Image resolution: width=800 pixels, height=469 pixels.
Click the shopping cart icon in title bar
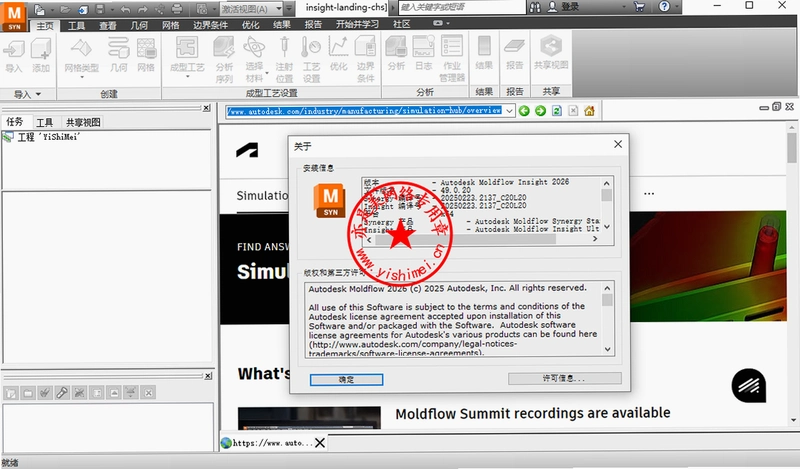(639, 7)
